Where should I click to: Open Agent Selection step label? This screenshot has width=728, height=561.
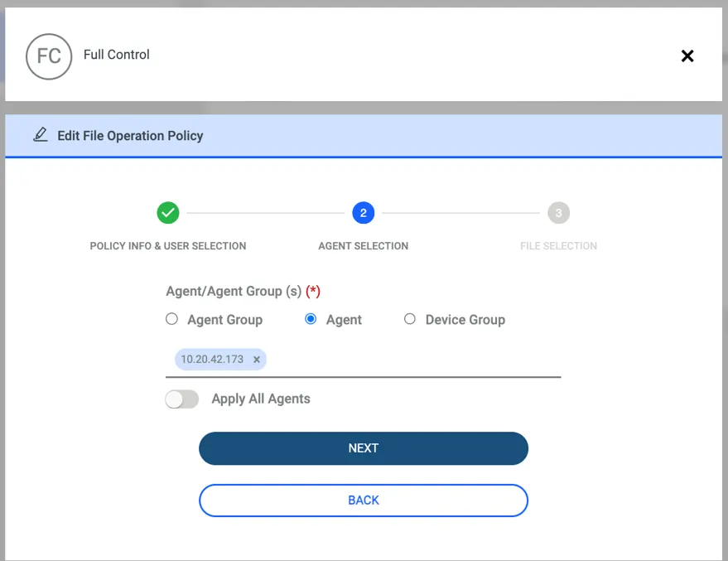coord(363,245)
